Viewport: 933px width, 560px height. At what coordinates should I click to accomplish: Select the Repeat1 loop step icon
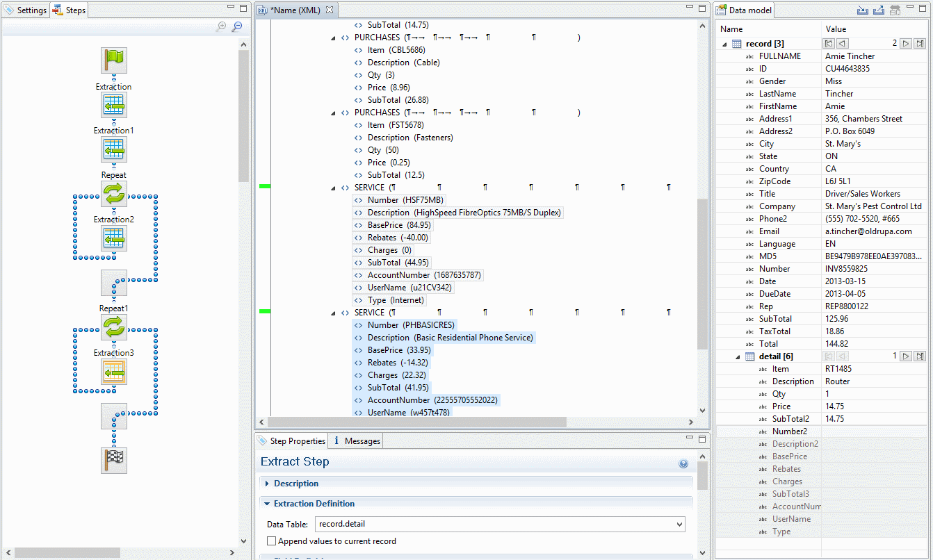114,327
